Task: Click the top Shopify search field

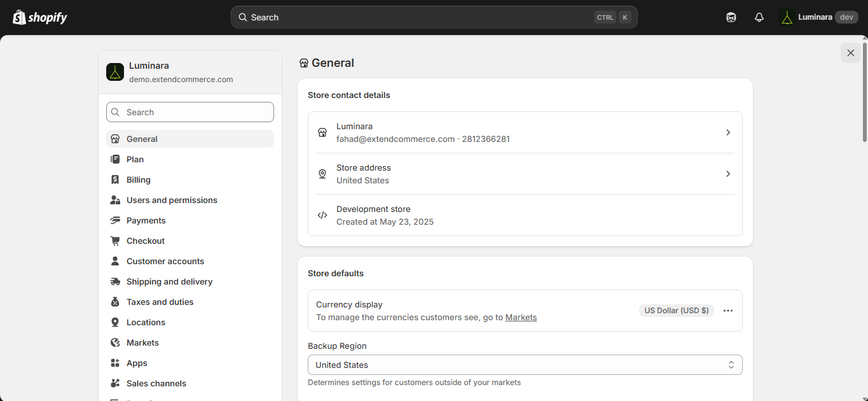Action: pos(434,17)
